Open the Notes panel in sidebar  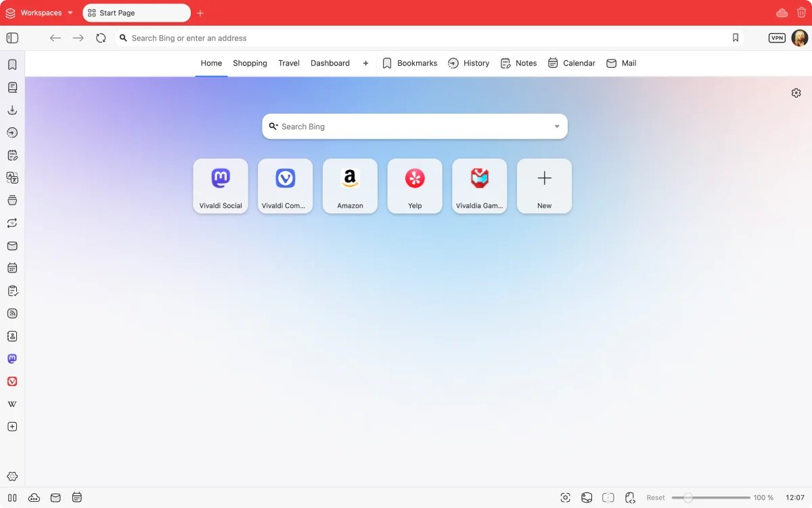[12, 155]
